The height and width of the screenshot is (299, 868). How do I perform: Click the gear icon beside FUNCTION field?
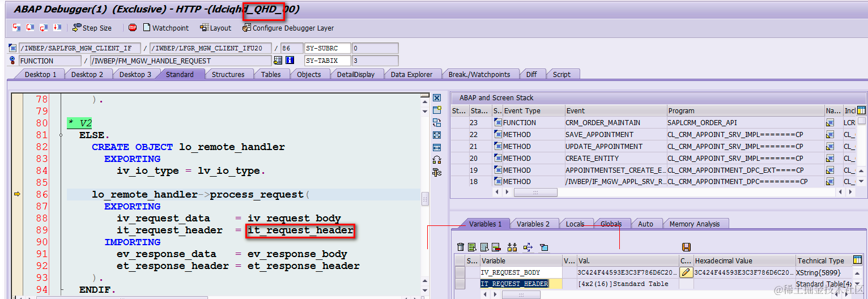point(12,61)
